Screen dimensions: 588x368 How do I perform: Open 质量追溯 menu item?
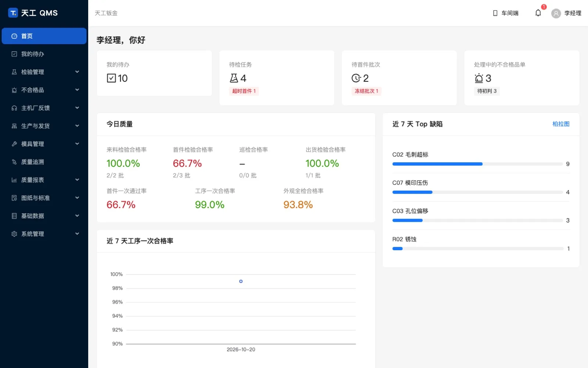[x=44, y=162]
